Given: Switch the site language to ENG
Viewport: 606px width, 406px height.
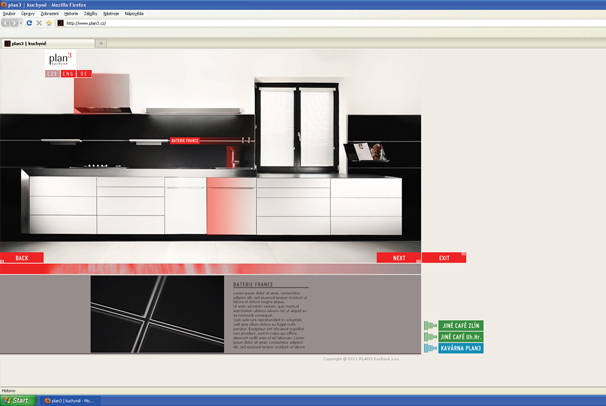Looking at the screenshot, I should (68, 74).
